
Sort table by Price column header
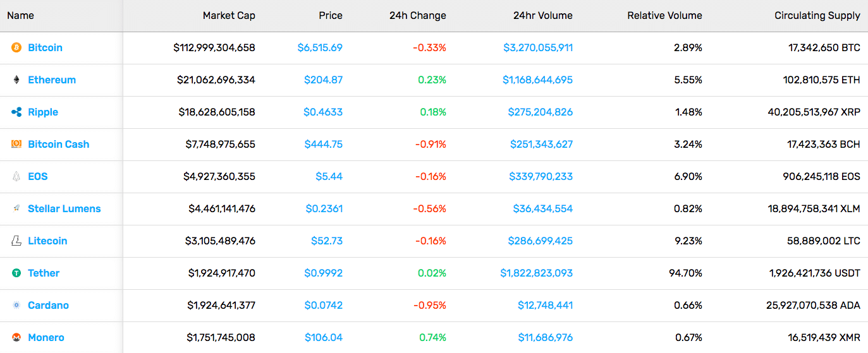(x=331, y=15)
